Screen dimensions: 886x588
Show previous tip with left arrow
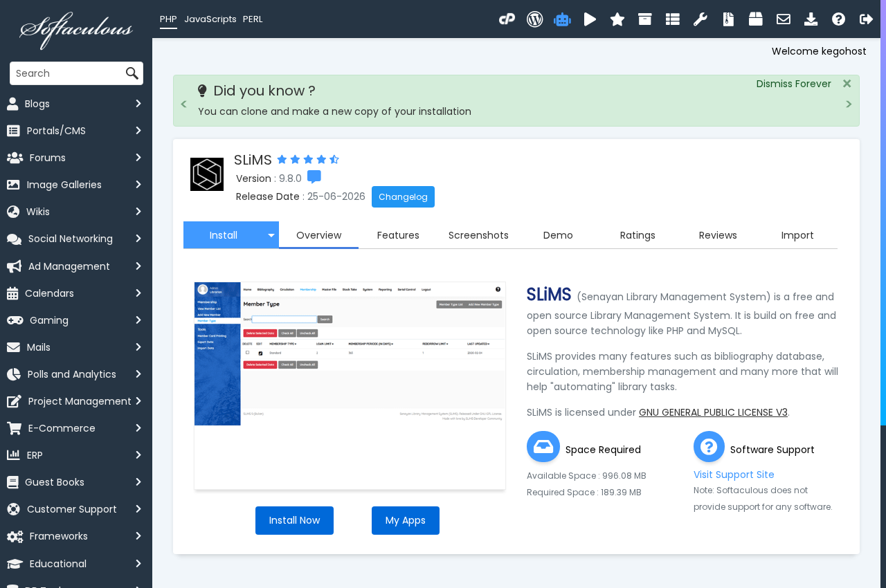click(x=183, y=104)
